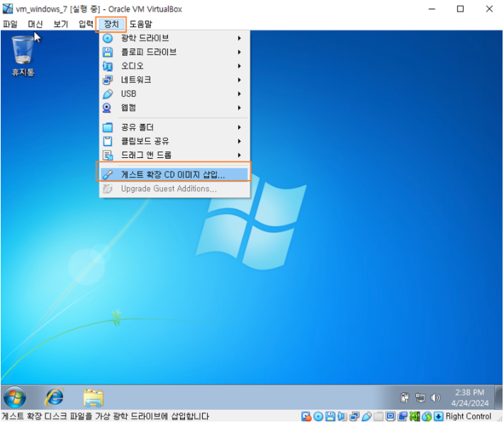Expand the 광학 드라이브 submenu arrow
This screenshot has height=425, width=504.
(x=239, y=38)
